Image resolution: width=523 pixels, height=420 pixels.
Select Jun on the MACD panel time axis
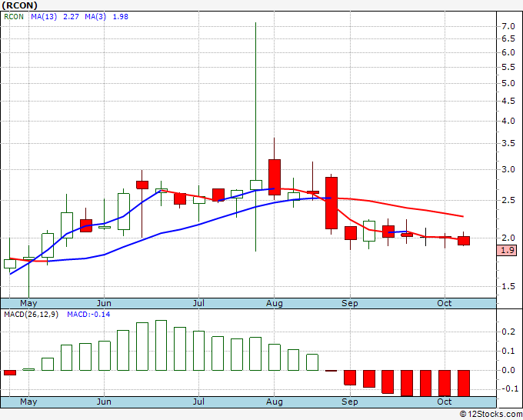click(x=105, y=402)
